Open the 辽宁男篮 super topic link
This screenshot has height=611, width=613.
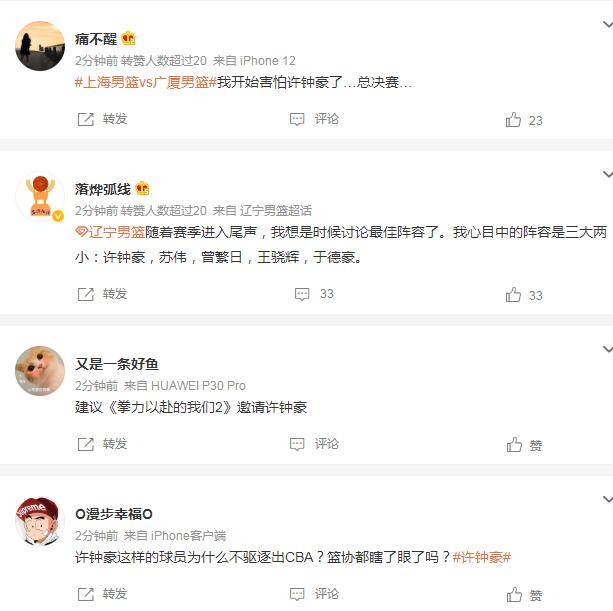(110, 232)
